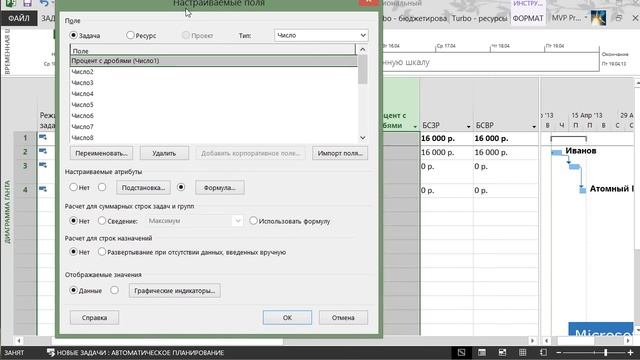This screenshot has width=640, height=360.
Task: Select Нет under Настраиваемые атрибуты
Action: [x=73, y=187]
